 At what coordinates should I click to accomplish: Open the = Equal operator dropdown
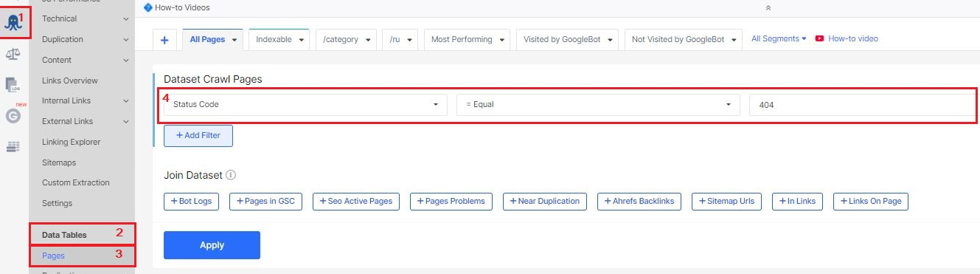pyautogui.click(x=598, y=105)
